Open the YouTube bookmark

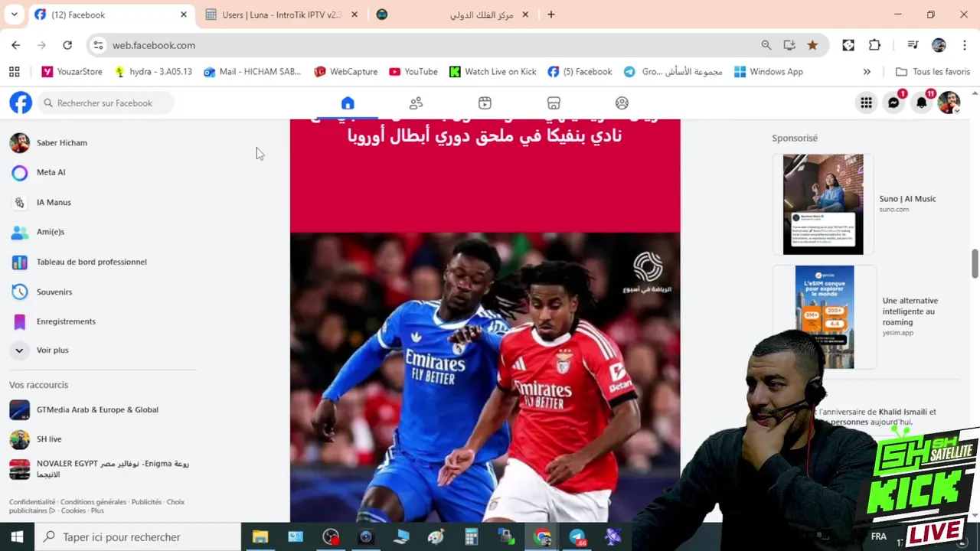pos(413,71)
